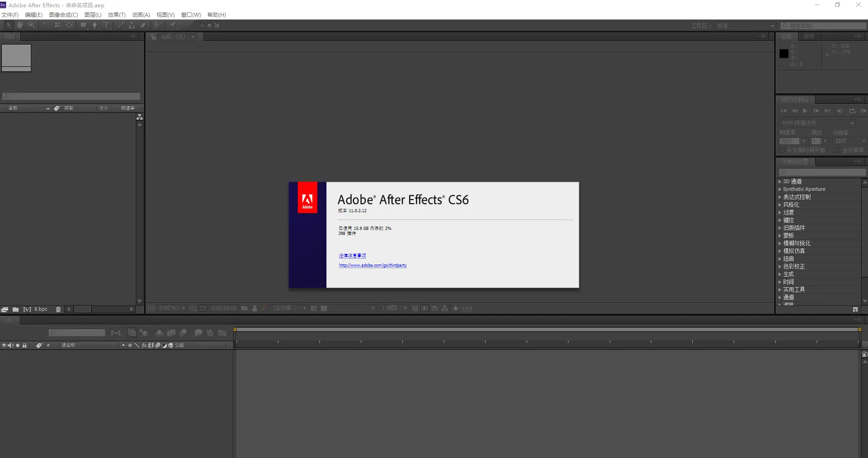Viewport: 868px width, 458px height.
Task: Activate the Zoom tool
Action: pyautogui.click(x=31, y=25)
